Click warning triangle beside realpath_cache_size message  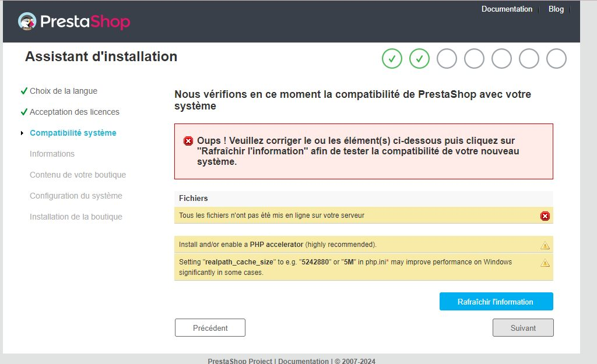pyautogui.click(x=545, y=263)
